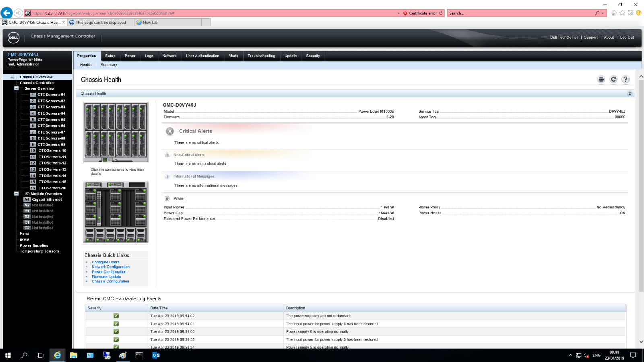Open Task View on the taskbar

coord(40,355)
